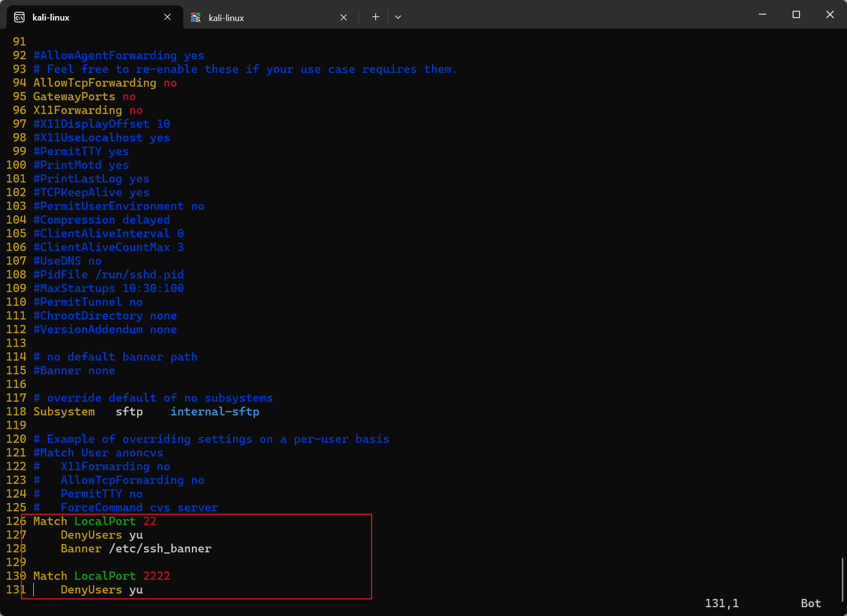Click '#MaxStartups 10:30:100' text
This screenshot has height=616, width=847.
109,289
